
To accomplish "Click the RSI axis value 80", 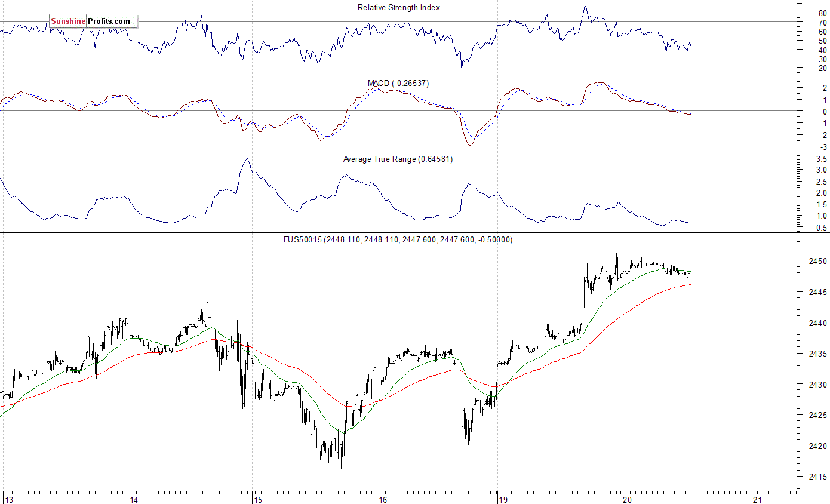I will (x=823, y=13).
